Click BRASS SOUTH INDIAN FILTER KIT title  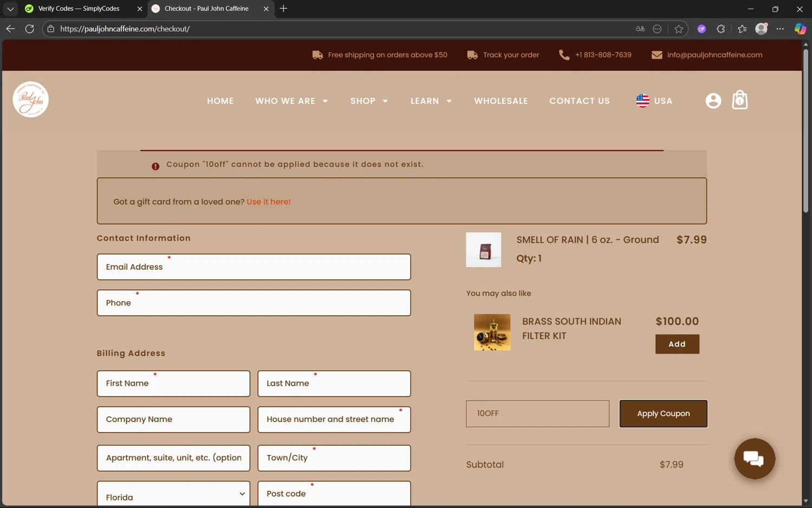572,329
